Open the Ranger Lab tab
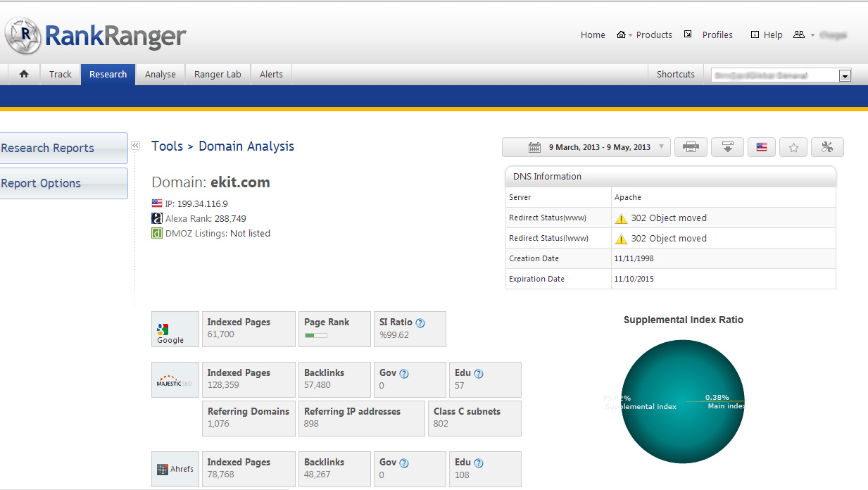Viewport: 868px width, 490px height. click(218, 74)
